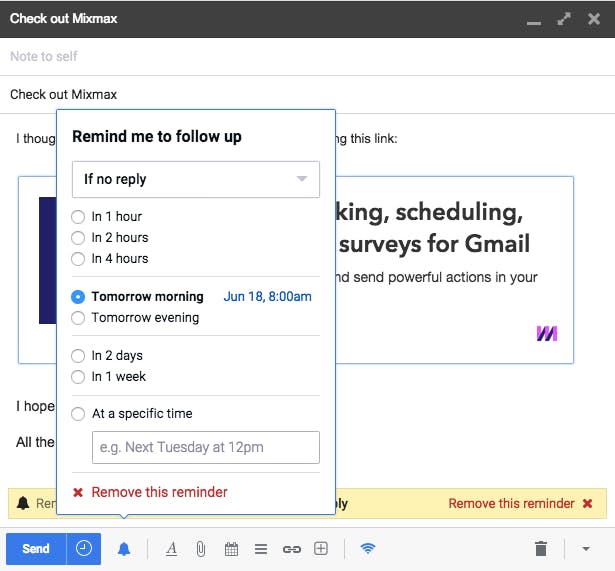Open more options arrow beside trash
Viewport: 615px width, 571px height.
click(x=586, y=549)
